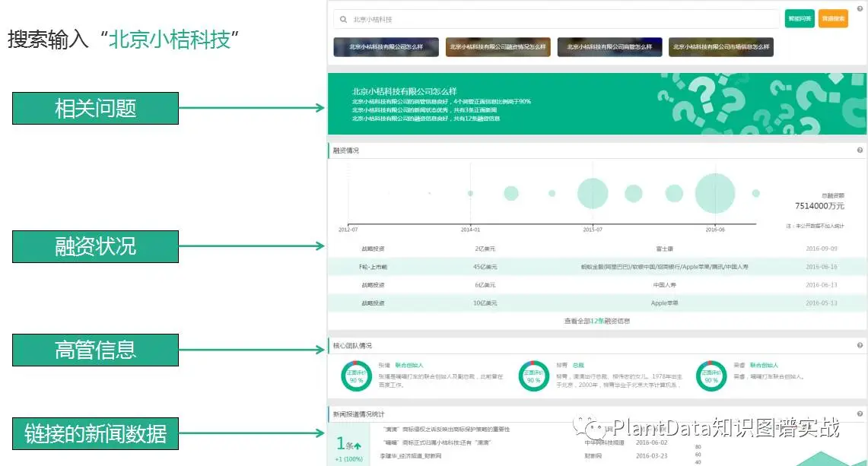Viewport: 868px width, 466px height.
Task: Click news date 2016-03-23
Action: click(x=651, y=456)
